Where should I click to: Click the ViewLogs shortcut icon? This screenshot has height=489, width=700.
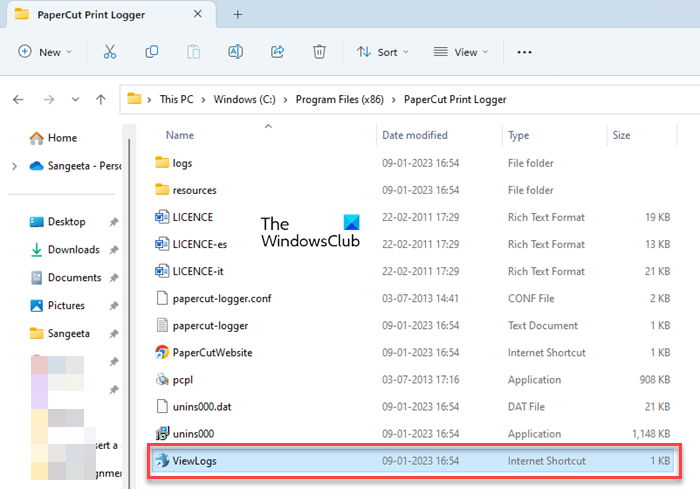pyautogui.click(x=162, y=460)
